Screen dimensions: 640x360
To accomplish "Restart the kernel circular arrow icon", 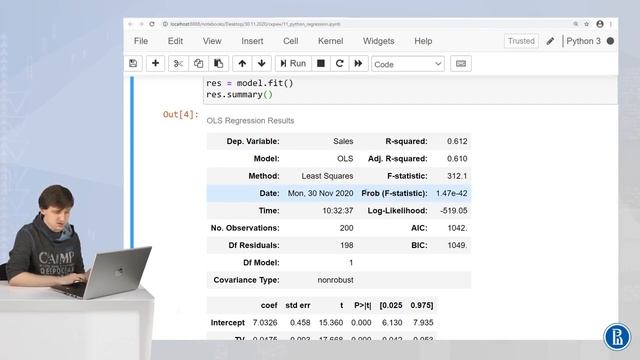I will pos(339,64).
